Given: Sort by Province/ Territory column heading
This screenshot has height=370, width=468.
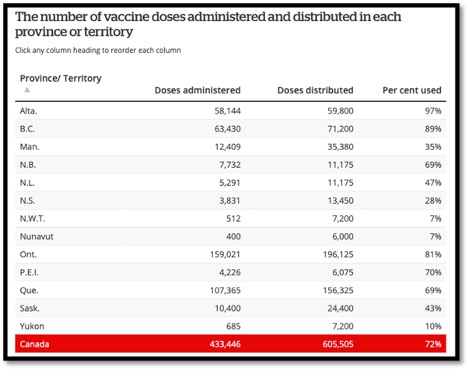Looking at the screenshot, I should [61, 78].
